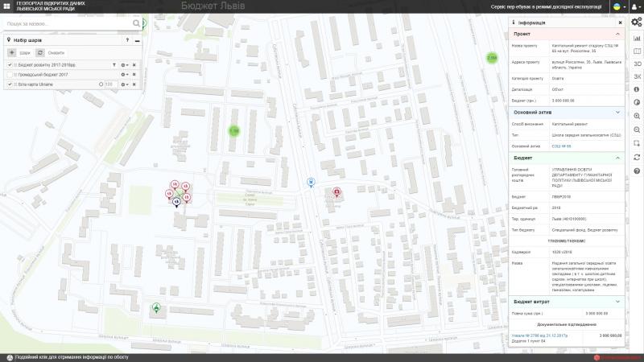
Task: Click the dark blue map pin marker
Action: pyautogui.click(x=176, y=203)
